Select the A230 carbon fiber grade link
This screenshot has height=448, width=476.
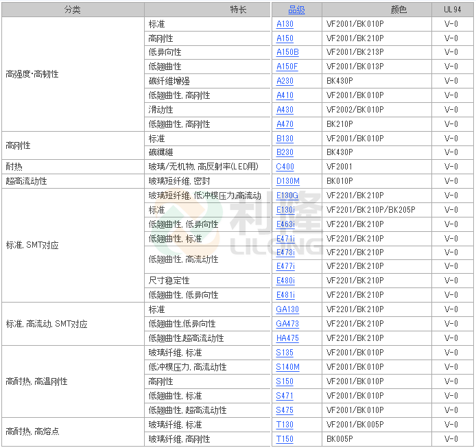click(285, 81)
